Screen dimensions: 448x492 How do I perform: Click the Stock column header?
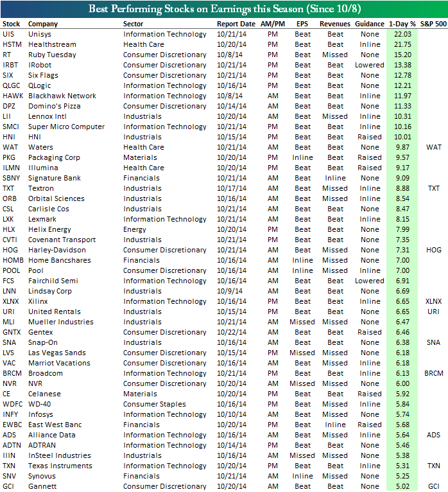[12, 24]
